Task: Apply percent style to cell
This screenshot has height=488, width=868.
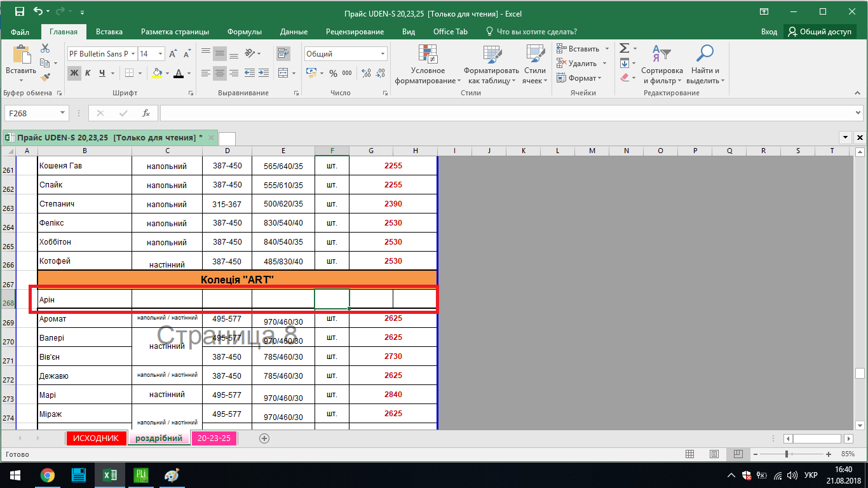Action: point(334,74)
